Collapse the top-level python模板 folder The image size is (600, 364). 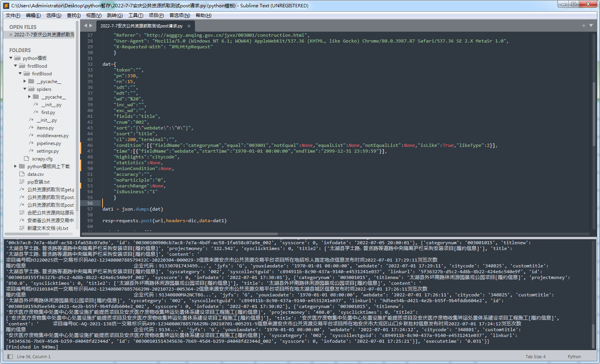[11, 58]
